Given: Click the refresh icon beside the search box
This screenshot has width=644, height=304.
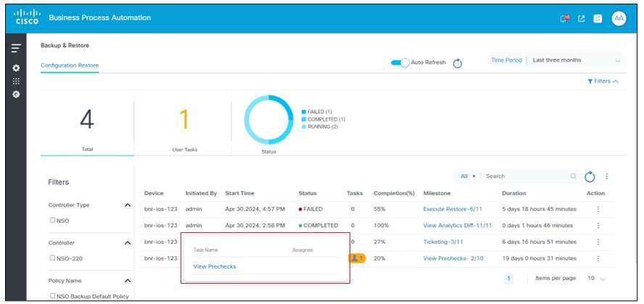Looking at the screenshot, I should [590, 176].
